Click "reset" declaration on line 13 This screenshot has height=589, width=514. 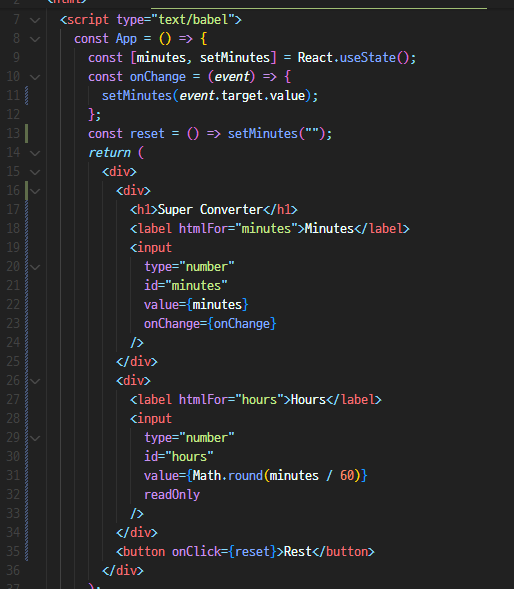pos(147,134)
